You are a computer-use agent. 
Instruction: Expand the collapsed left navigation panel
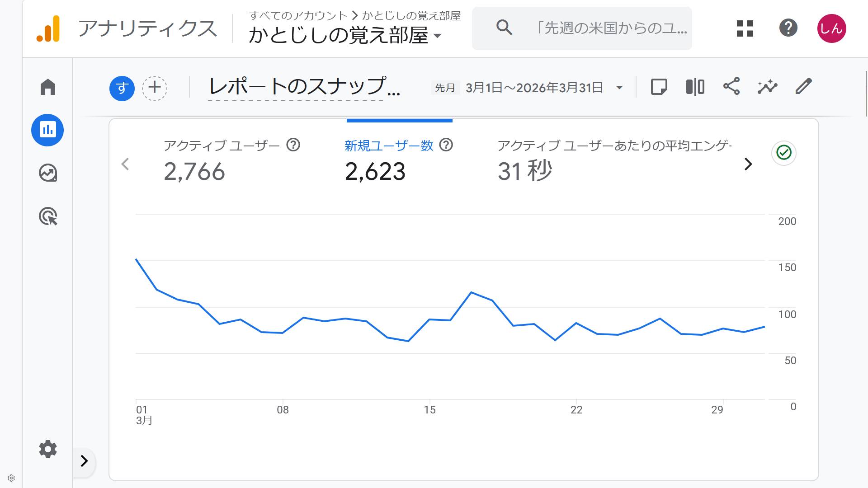84,462
